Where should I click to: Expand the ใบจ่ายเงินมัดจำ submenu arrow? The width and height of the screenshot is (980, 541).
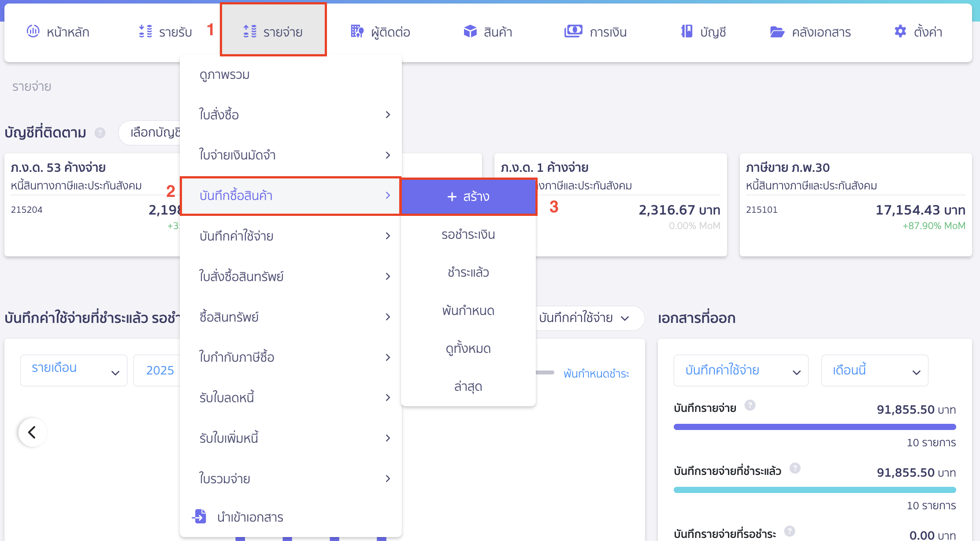(x=388, y=155)
